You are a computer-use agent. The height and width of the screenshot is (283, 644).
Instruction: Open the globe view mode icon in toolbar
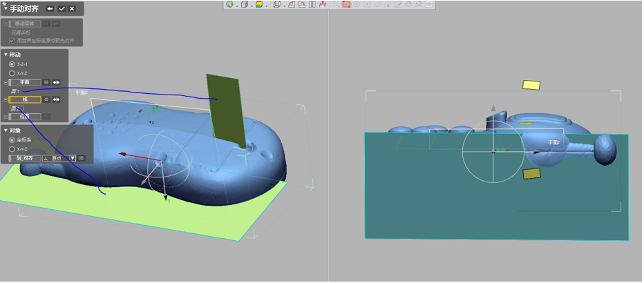pyautogui.click(x=230, y=4)
